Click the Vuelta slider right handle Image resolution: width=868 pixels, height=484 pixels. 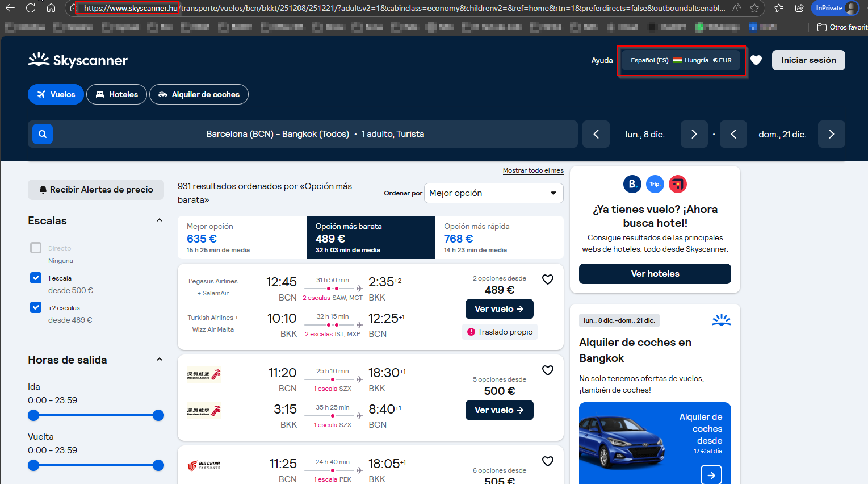point(158,465)
